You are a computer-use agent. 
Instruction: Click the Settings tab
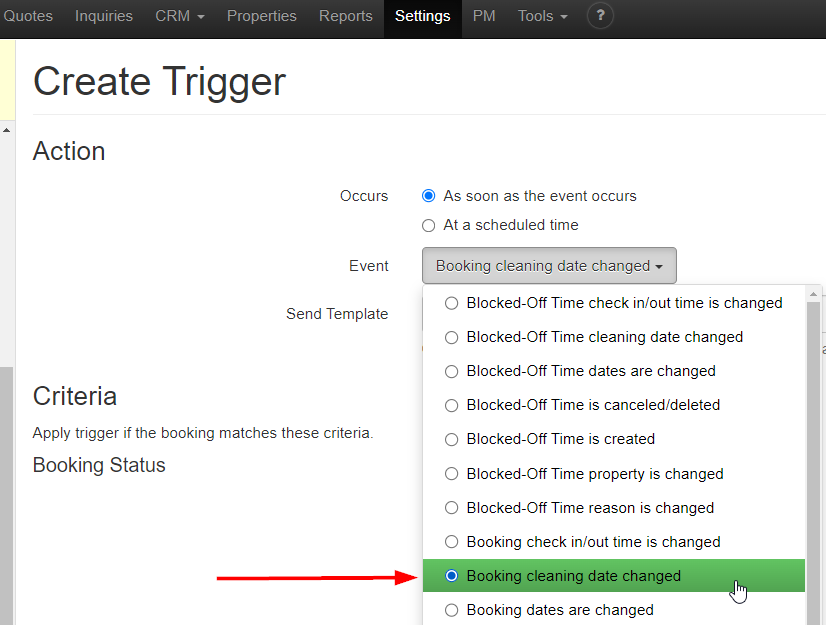point(422,16)
